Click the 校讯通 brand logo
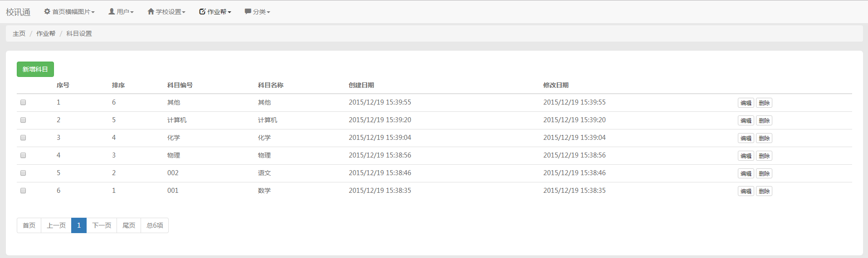This screenshot has height=258, width=868. click(18, 12)
